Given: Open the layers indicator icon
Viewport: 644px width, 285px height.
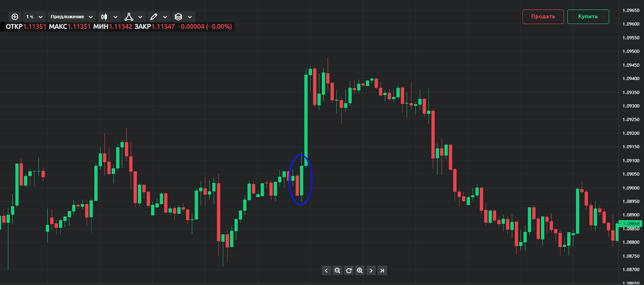Looking at the screenshot, I should [178, 17].
